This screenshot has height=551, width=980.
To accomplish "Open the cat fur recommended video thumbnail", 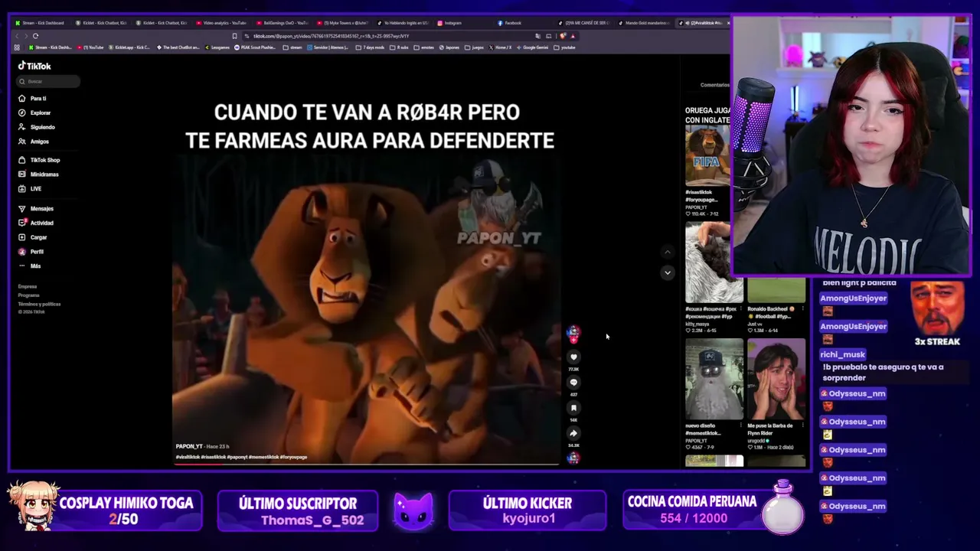I will pyautogui.click(x=714, y=262).
